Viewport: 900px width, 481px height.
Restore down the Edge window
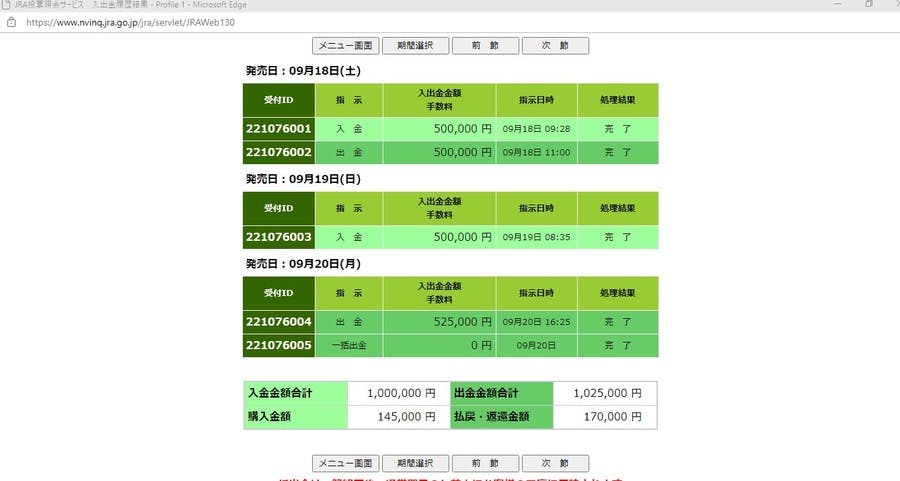click(x=868, y=5)
